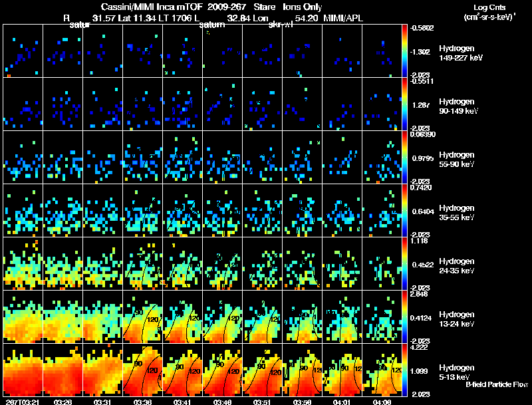This screenshot has height=405, width=532.
Task: Click the '03:51' time axis label
Action: (x=262, y=402)
